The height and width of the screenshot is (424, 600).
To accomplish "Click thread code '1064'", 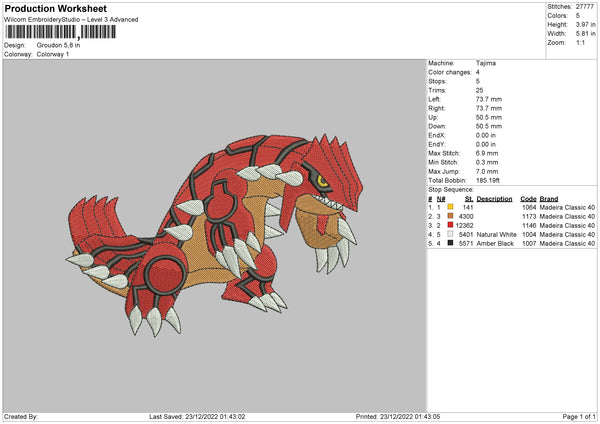I will coord(529,207).
